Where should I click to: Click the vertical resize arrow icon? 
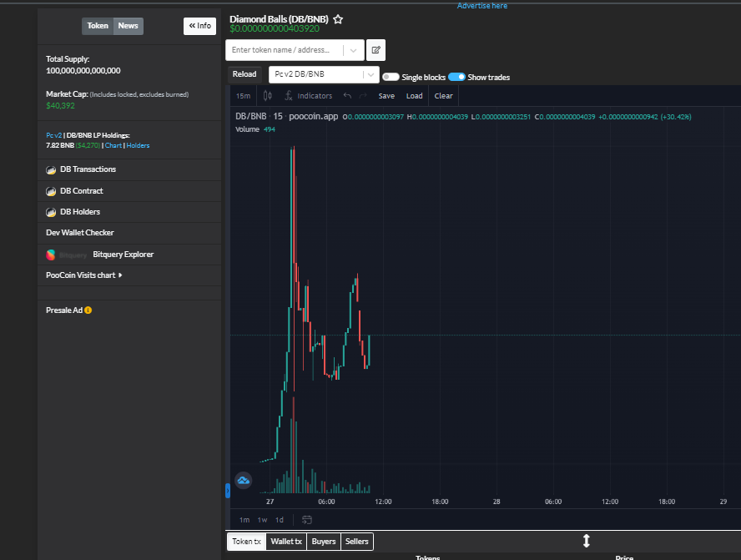pos(586,541)
